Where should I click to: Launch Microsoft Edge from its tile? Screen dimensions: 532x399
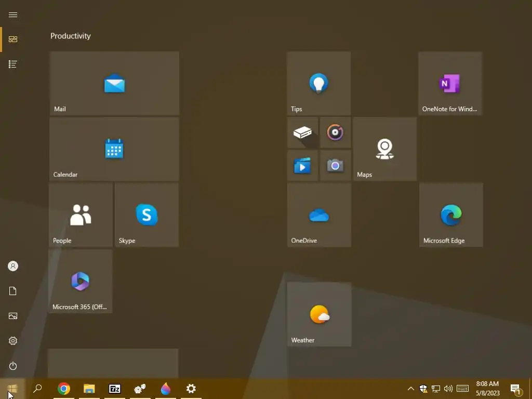(451, 215)
